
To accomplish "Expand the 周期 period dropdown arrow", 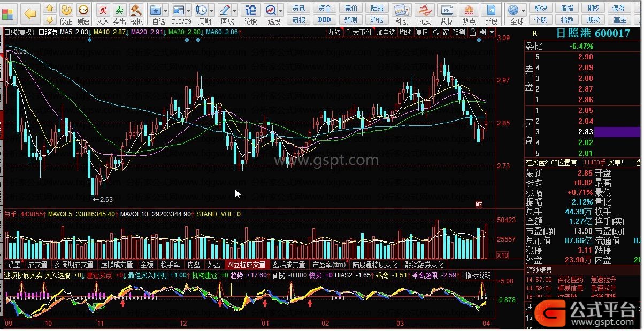I will pyautogui.click(x=212, y=11).
